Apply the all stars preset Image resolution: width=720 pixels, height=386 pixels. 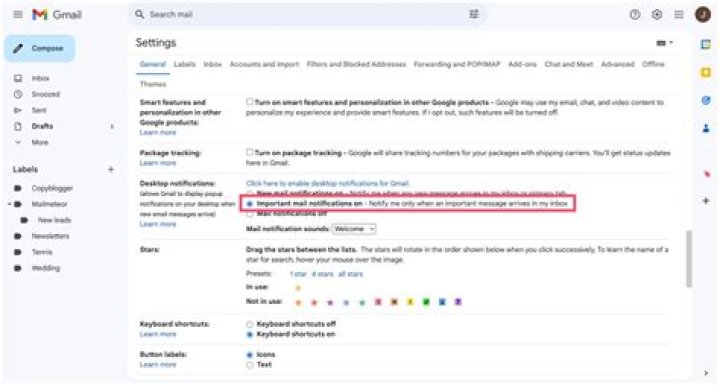(x=350, y=274)
